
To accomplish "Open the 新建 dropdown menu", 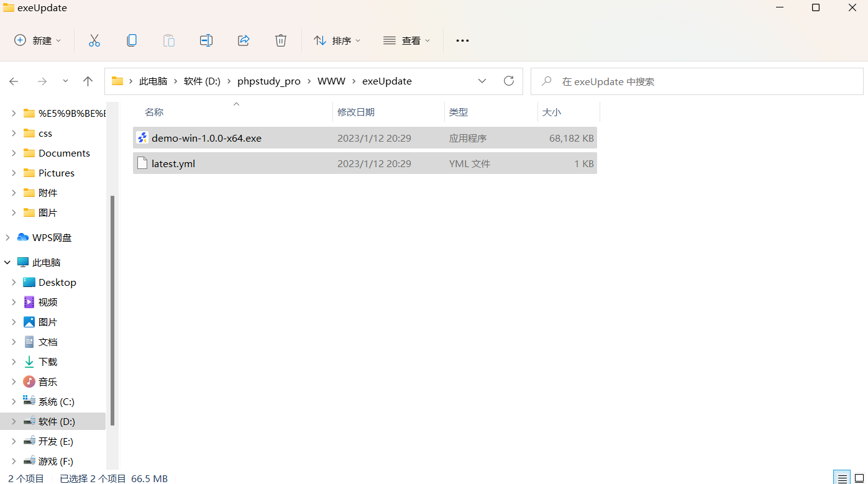I will pyautogui.click(x=38, y=40).
